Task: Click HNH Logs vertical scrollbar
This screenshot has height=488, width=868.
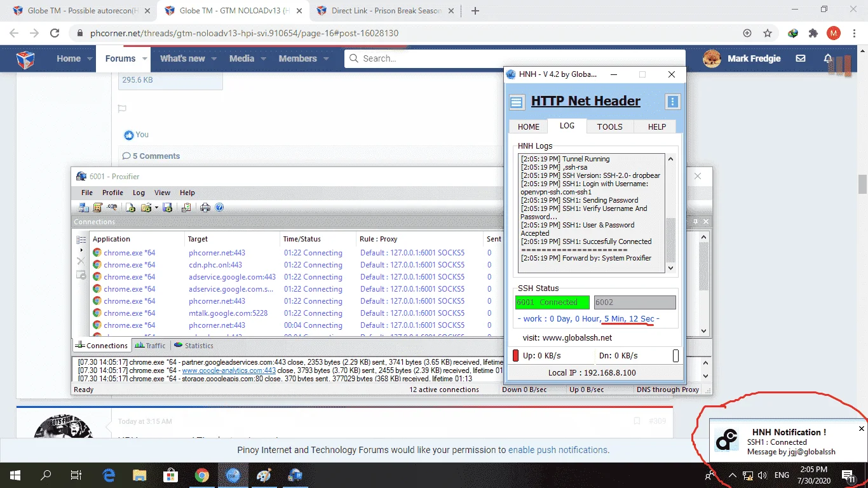Action: click(670, 213)
